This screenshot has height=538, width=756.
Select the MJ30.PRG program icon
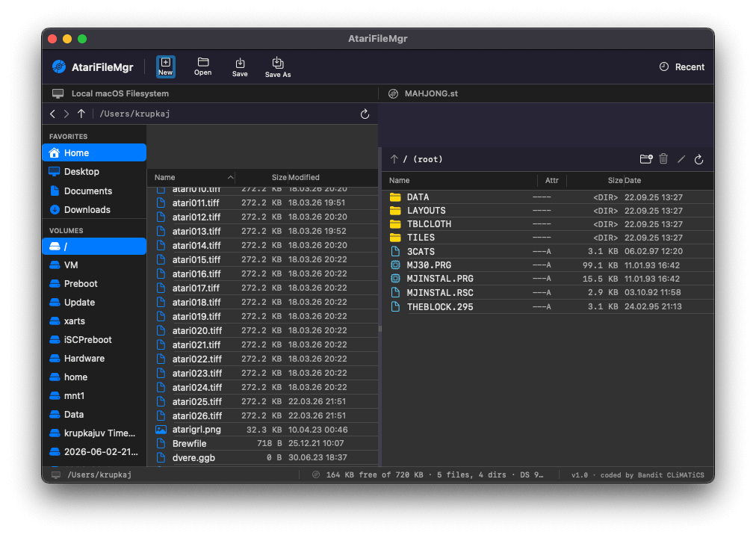[x=395, y=265]
